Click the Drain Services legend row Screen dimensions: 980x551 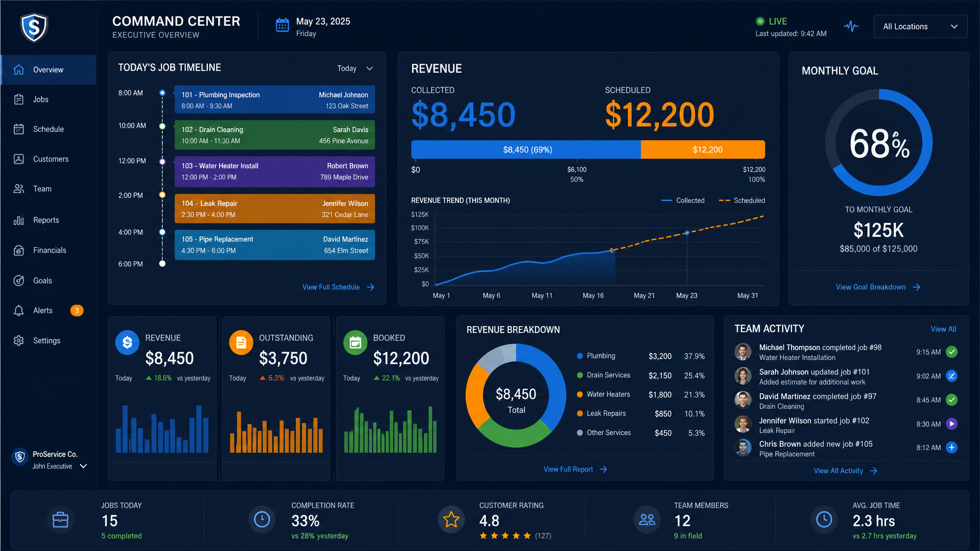(x=641, y=375)
